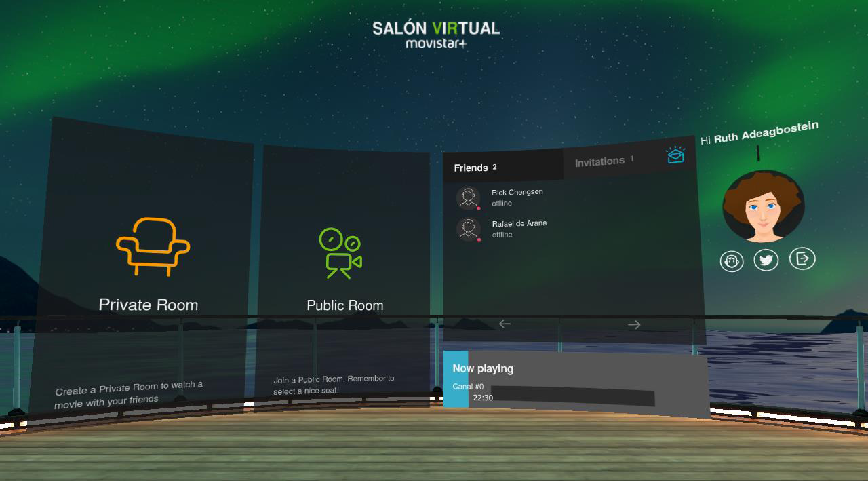Click the Now playing heading
This screenshot has width=868, height=481.
483,368
